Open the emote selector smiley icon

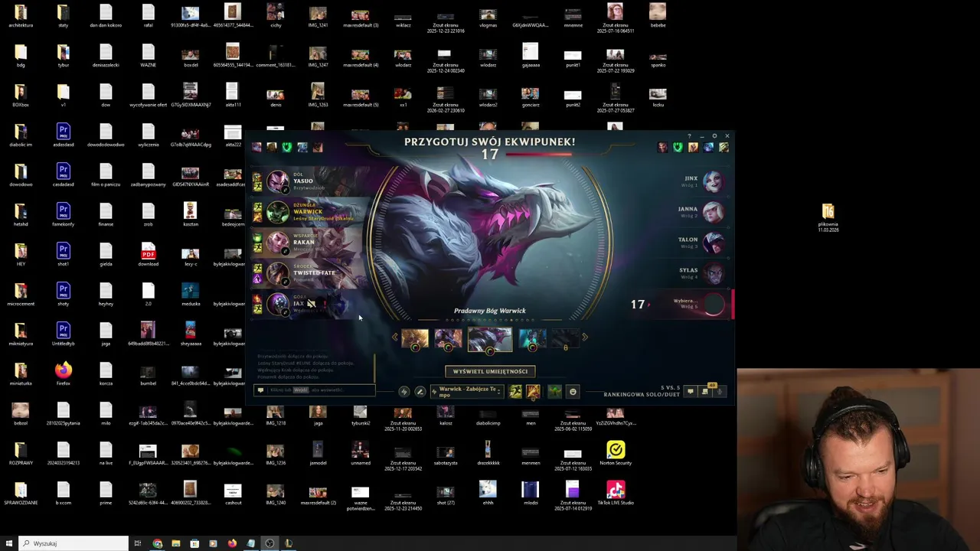coord(573,392)
